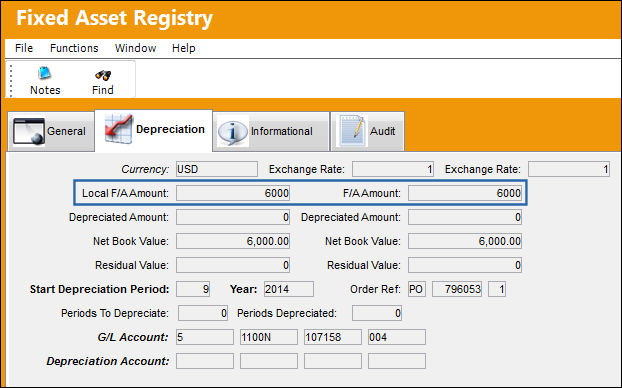Screen dimensions: 622x388
Task: Click the right Residual Value field
Action: pos(465,265)
